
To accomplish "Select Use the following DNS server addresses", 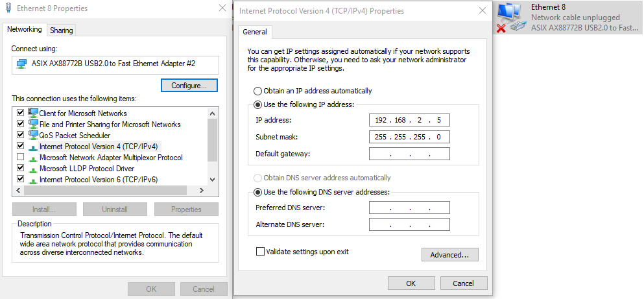I will click(x=258, y=192).
